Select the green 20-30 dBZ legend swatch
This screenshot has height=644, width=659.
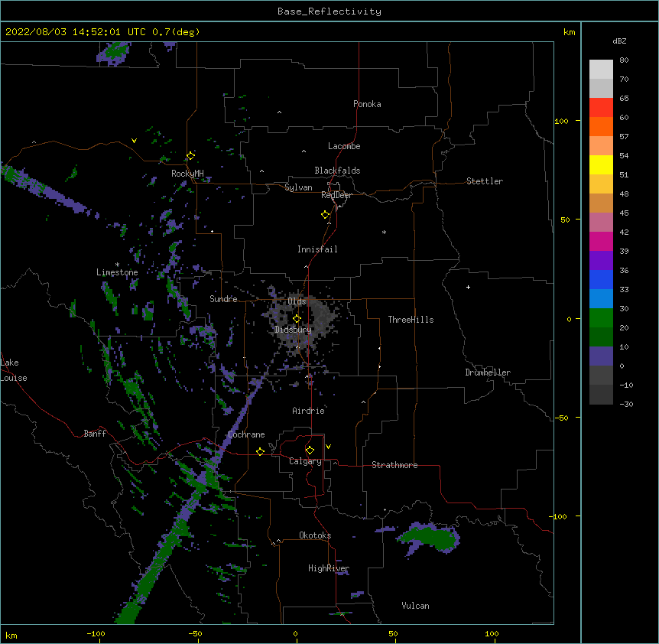601,318
